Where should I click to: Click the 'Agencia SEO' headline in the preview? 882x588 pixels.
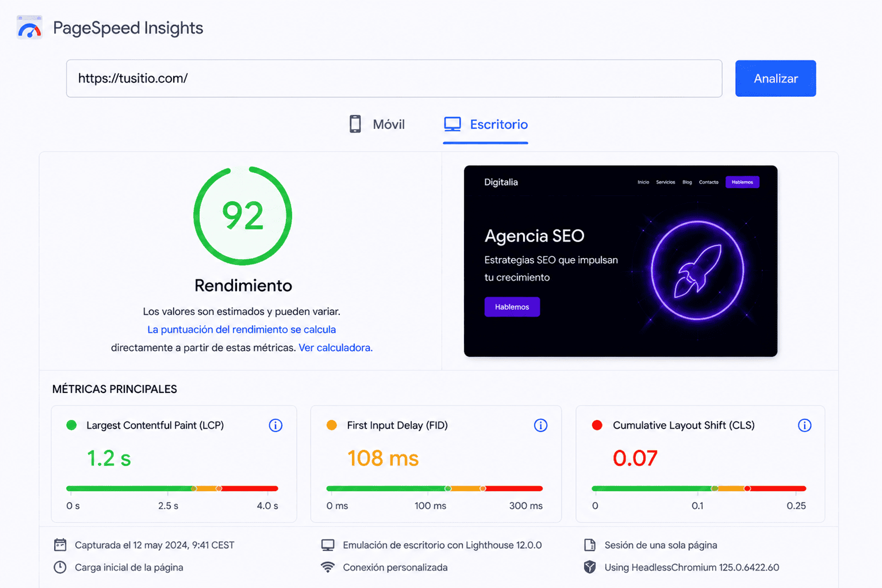tap(534, 236)
